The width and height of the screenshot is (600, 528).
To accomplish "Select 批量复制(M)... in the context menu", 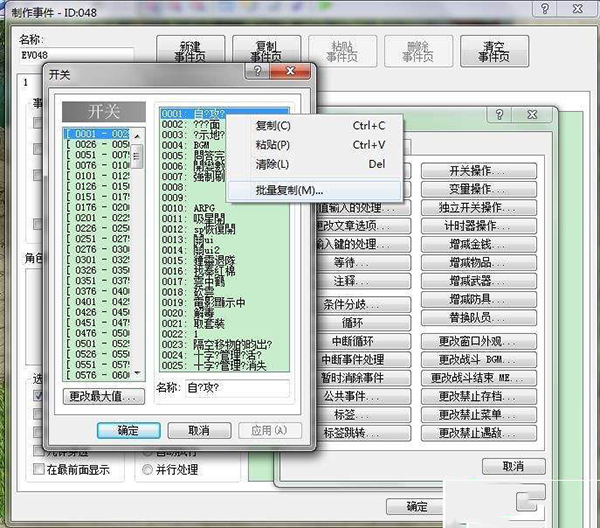I will (315, 190).
